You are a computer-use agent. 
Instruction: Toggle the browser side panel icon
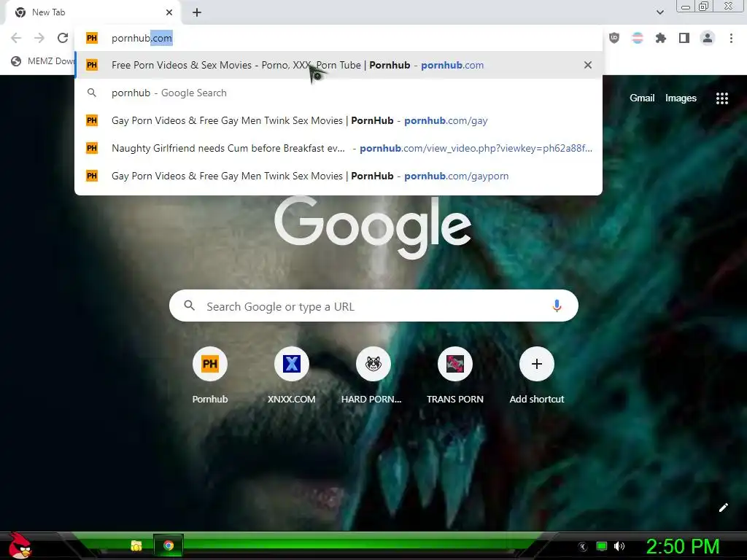coord(684,38)
